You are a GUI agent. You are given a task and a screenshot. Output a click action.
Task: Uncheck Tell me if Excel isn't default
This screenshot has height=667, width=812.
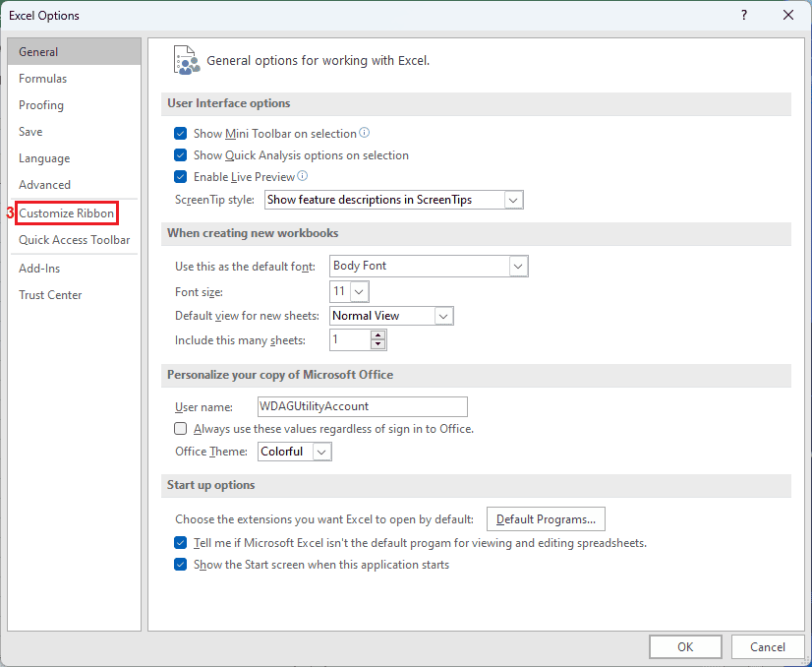180,543
